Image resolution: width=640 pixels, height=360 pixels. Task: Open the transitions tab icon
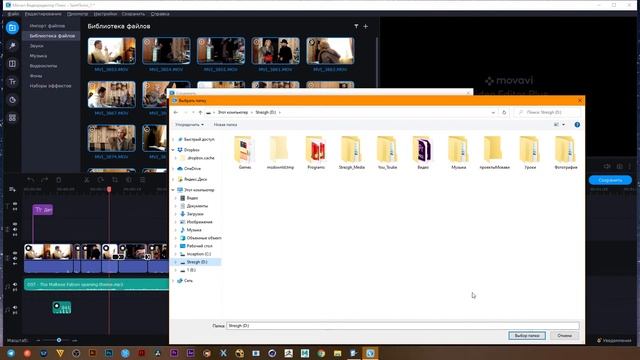12,64
